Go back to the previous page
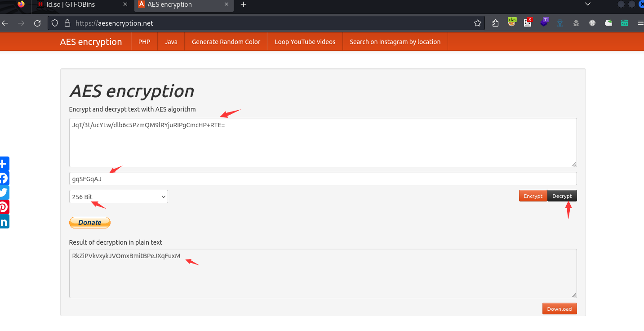The image size is (644, 331). tap(5, 23)
